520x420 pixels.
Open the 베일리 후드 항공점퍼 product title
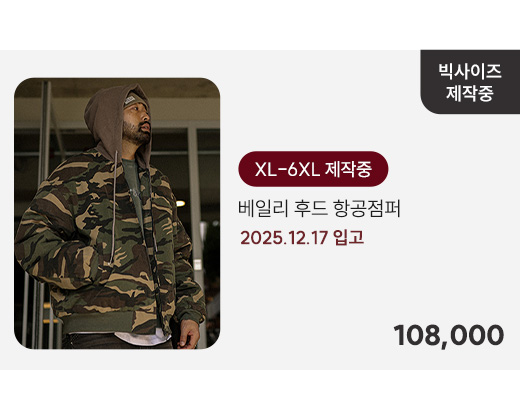[x=319, y=209]
